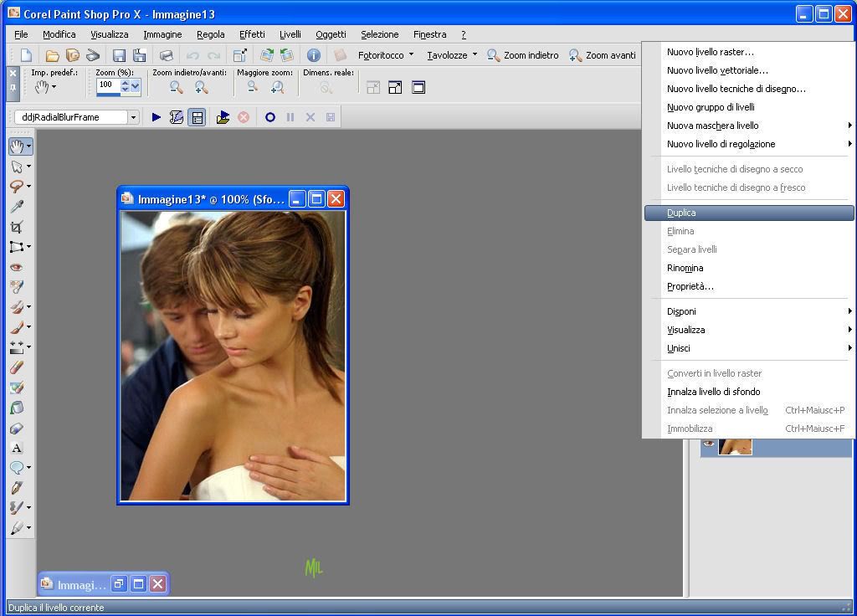Open the Visualizza submenu entry
This screenshot has width=857, height=616.
point(749,330)
